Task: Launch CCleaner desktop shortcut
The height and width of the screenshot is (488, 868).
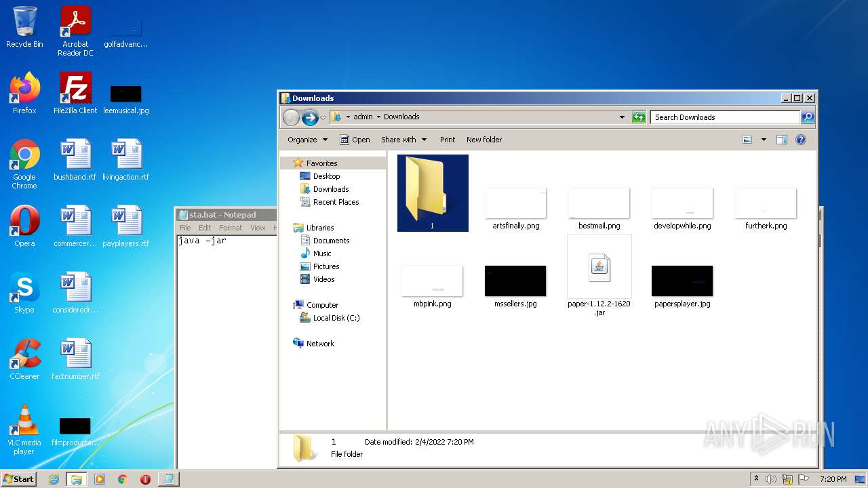Action: click(x=24, y=359)
